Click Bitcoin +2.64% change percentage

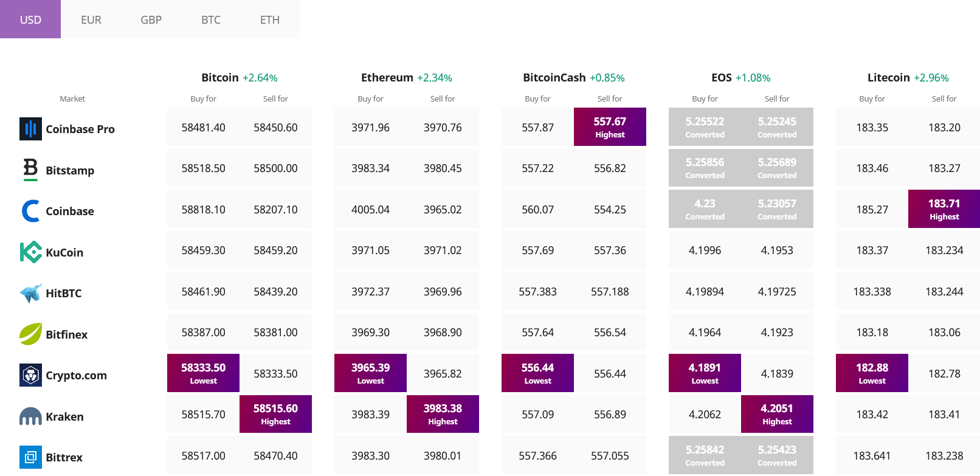click(x=260, y=78)
